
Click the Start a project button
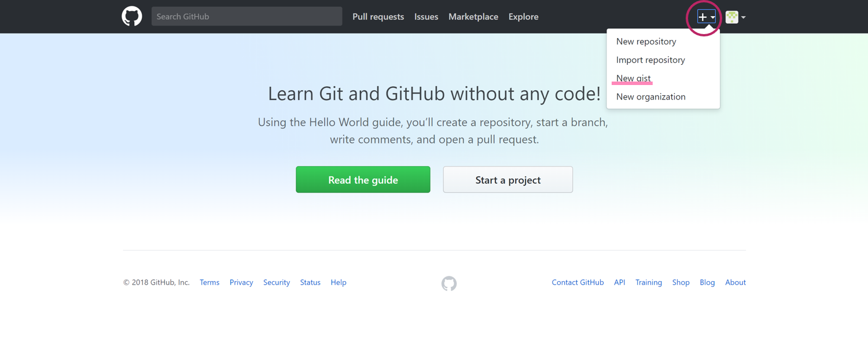click(x=508, y=180)
